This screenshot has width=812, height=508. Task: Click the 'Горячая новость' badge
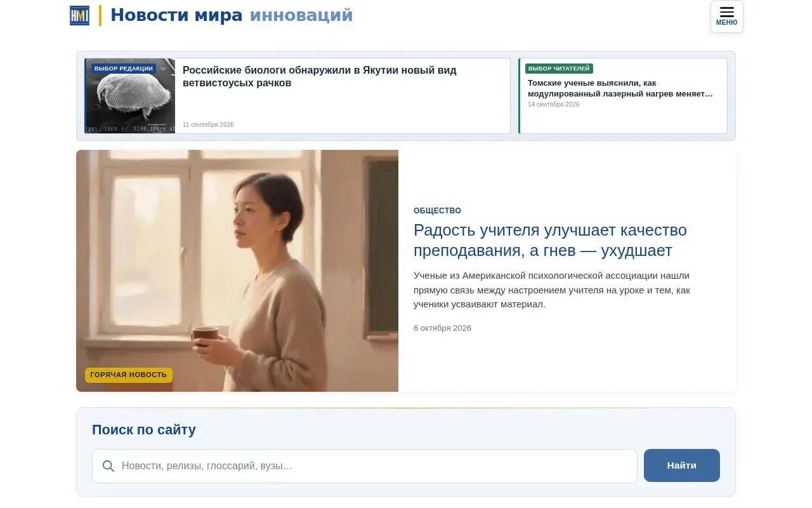pos(129,375)
